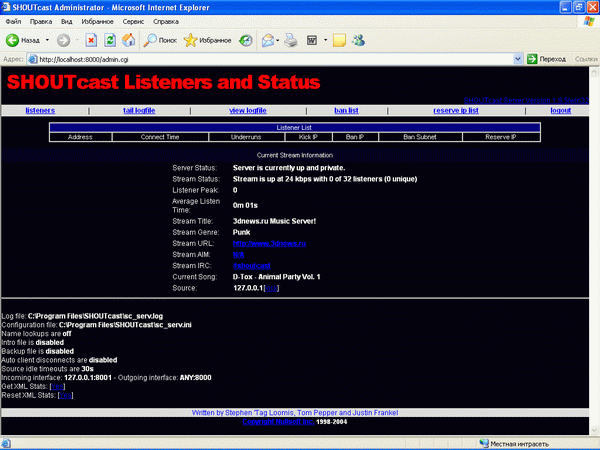The width and height of the screenshot is (600, 450).
Task: Open the #shoutcast IRC link
Action: [252, 266]
